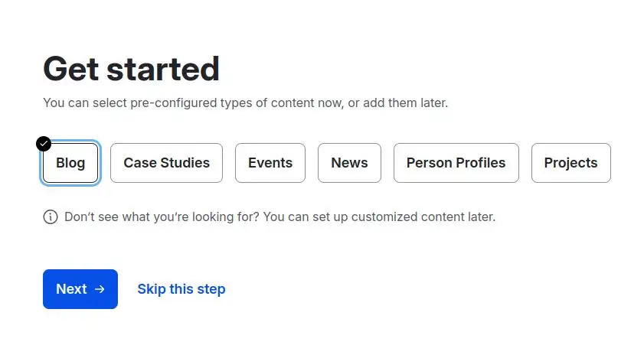Add Events to selected content types

270,163
